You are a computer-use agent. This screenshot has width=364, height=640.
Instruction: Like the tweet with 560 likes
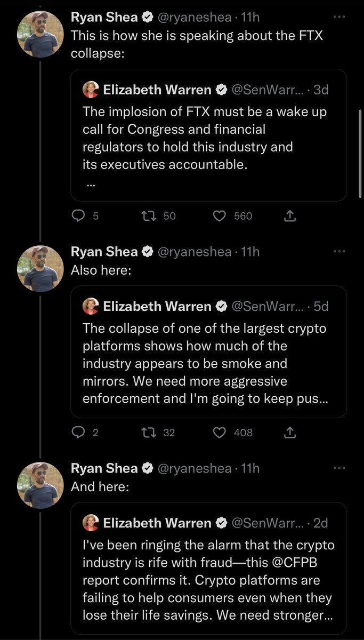coord(220,216)
